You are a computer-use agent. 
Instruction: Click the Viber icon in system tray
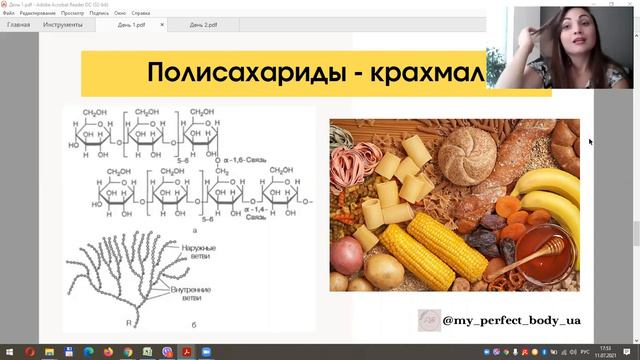[x=496, y=352]
